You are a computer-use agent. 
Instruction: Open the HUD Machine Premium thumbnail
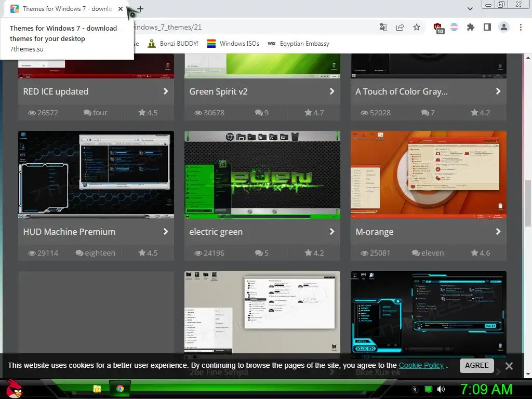tap(96, 175)
